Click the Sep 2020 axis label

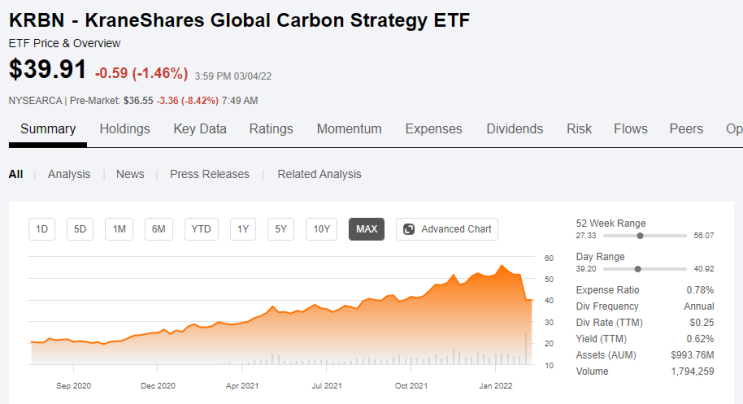(x=73, y=386)
